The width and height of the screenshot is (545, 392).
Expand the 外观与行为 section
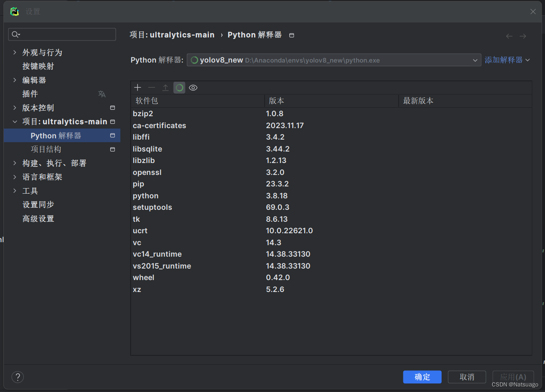click(14, 52)
